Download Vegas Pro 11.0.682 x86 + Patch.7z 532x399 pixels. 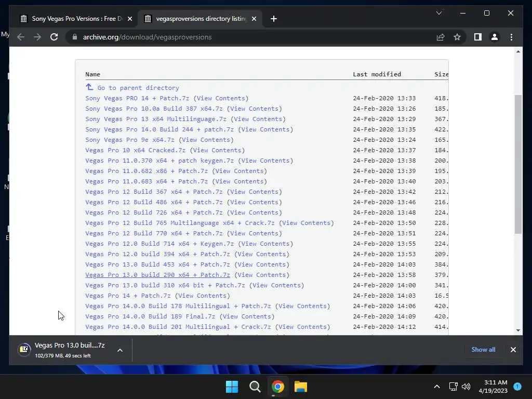point(147,170)
